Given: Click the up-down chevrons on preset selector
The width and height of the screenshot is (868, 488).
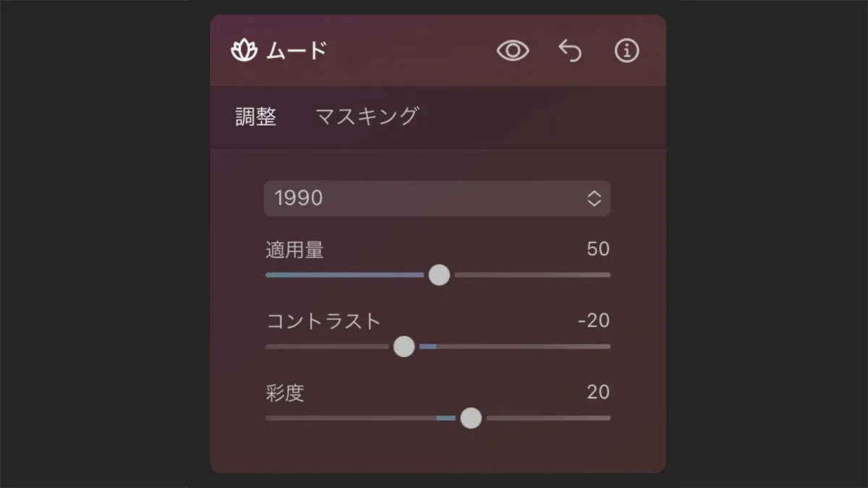Looking at the screenshot, I should [x=594, y=199].
